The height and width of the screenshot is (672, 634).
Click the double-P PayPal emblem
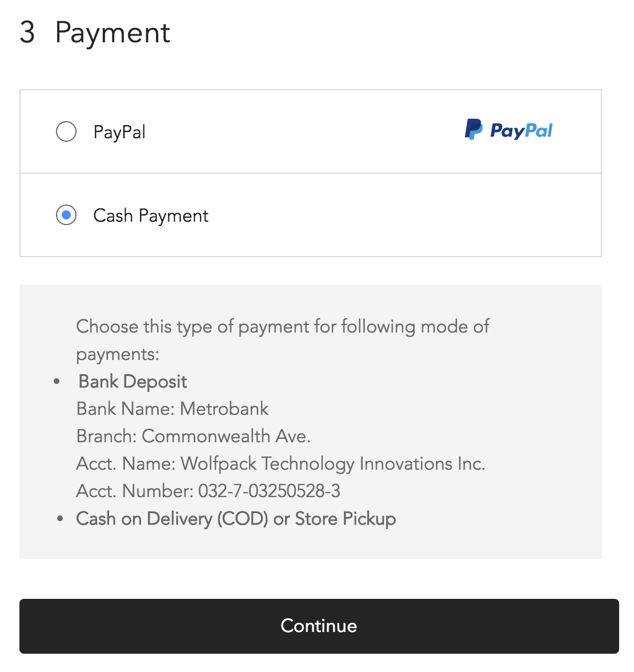pyautogui.click(x=474, y=129)
